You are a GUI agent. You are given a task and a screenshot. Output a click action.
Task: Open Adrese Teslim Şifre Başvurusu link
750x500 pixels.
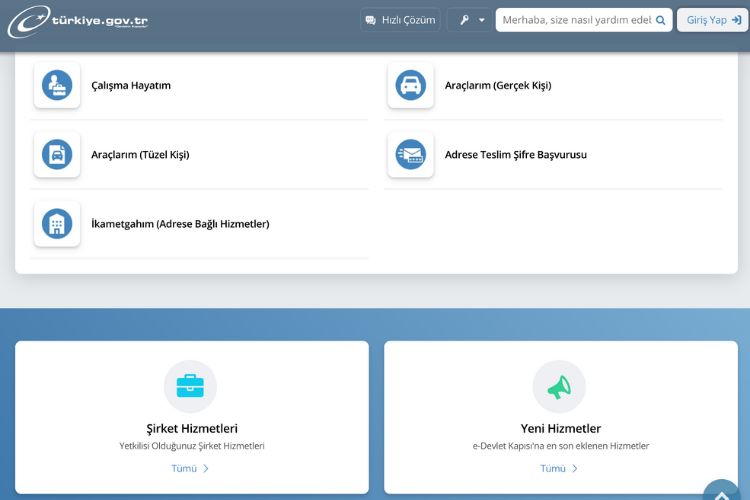click(x=515, y=155)
